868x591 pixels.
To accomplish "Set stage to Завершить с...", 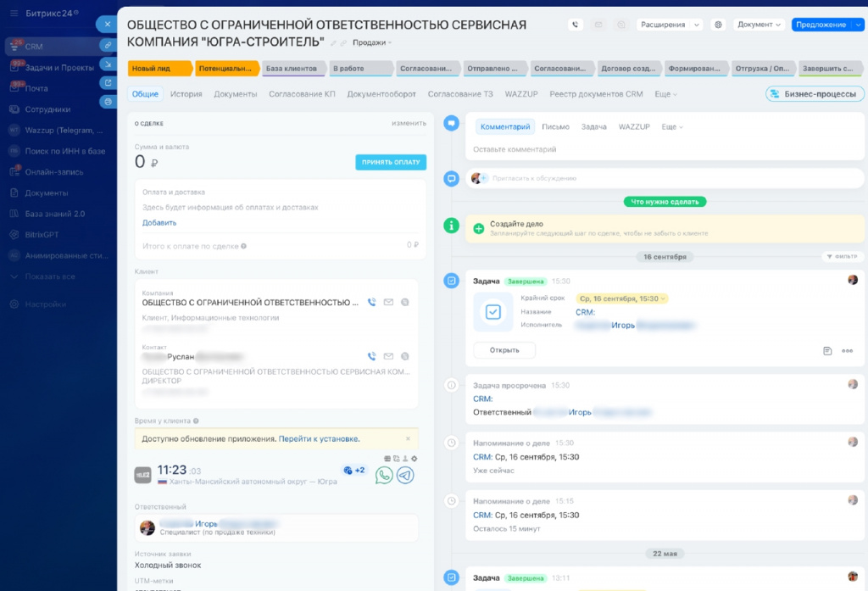I will click(829, 69).
